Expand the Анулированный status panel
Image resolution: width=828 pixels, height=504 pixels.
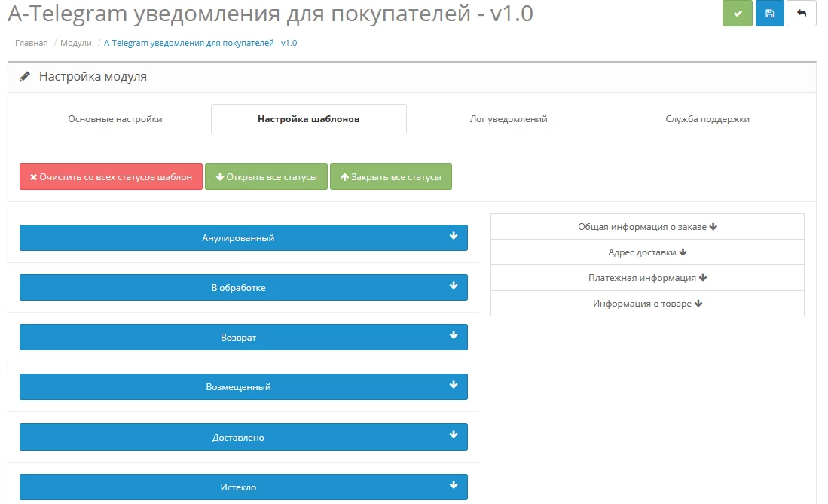pos(243,238)
